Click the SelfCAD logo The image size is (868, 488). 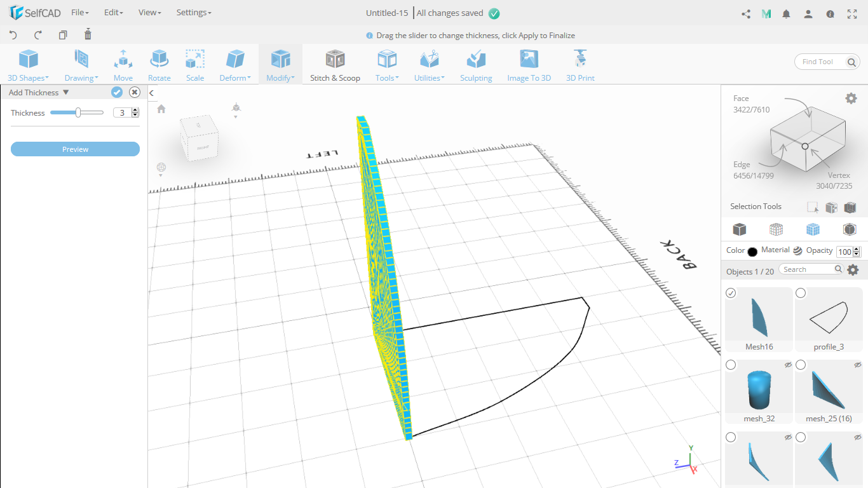(x=35, y=13)
